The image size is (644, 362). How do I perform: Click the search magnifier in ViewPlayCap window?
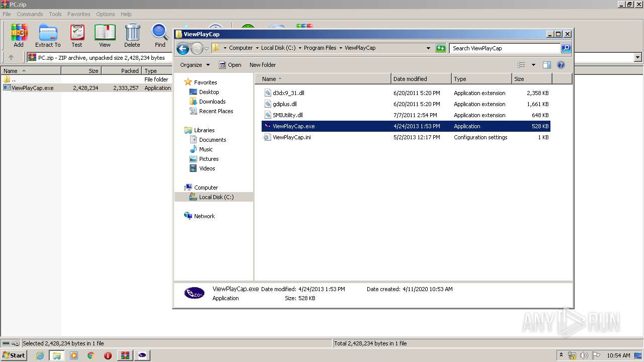[566, 48]
